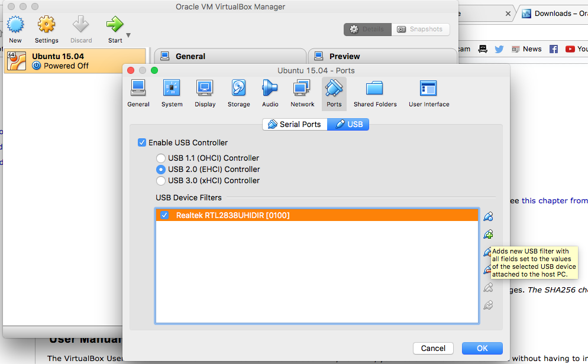
Task: Open the Network settings category
Action: (x=302, y=93)
